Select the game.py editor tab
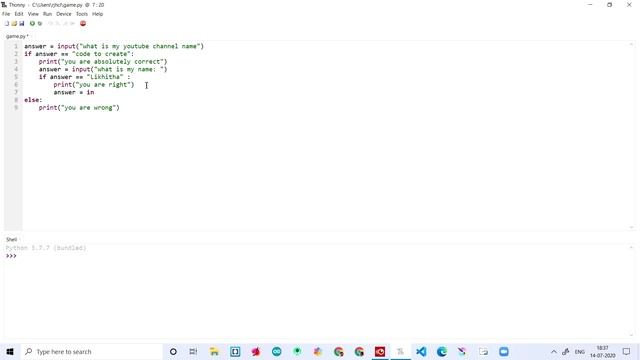This screenshot has width=640, height=360. coord(17,36)
